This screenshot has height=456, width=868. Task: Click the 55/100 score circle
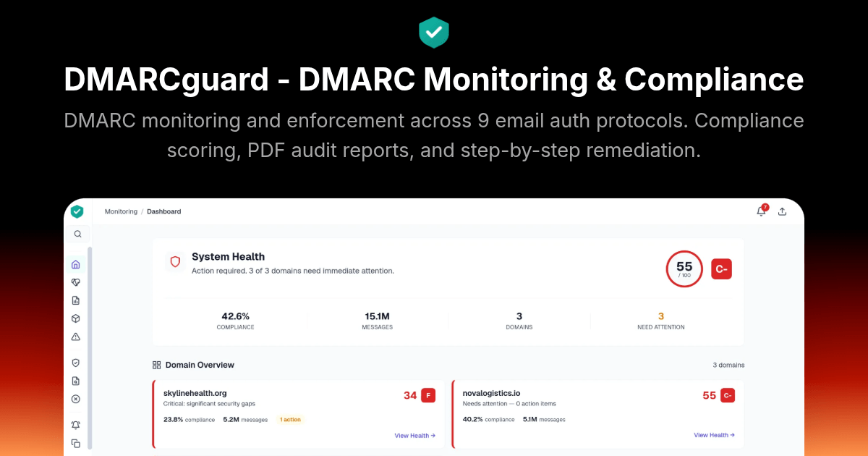(684, 269)
